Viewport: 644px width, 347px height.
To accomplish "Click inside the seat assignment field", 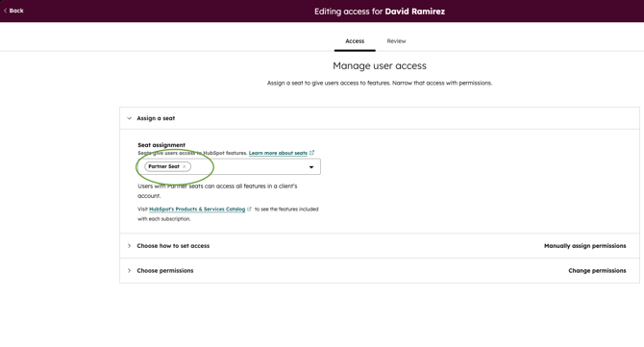I will pyautogui.click(x=229, y=166).
